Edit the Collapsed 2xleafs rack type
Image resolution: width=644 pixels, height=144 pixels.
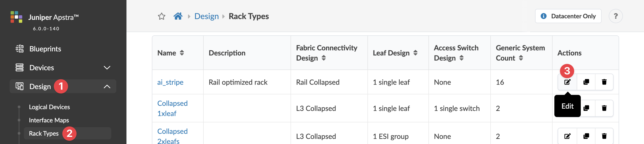click(567, 136)
